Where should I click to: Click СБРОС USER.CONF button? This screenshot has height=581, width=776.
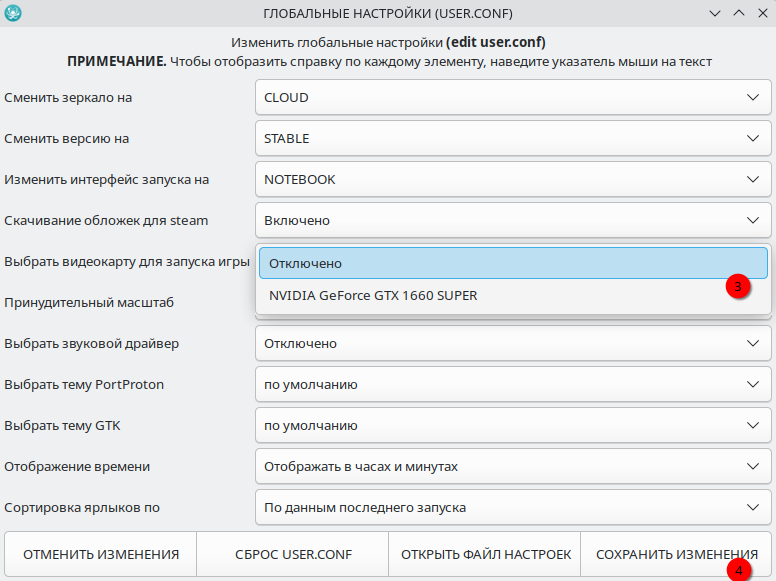coord(292,554)
